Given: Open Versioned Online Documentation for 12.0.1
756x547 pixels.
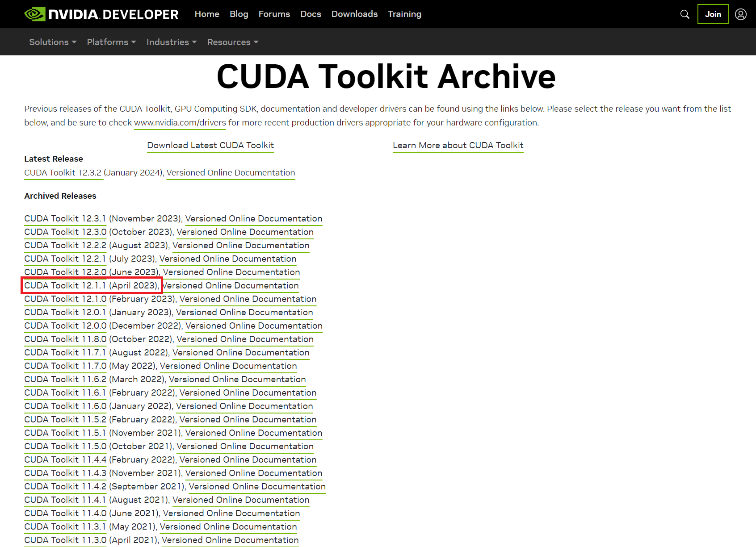Looking at the screenshot, I should (x=244, y=313).
